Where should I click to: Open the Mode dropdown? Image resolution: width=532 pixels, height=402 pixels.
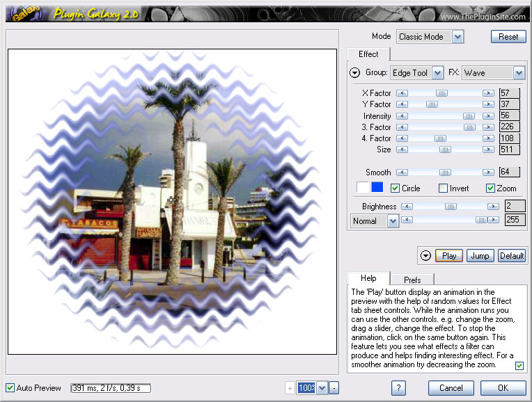click(x=458, y=37)
